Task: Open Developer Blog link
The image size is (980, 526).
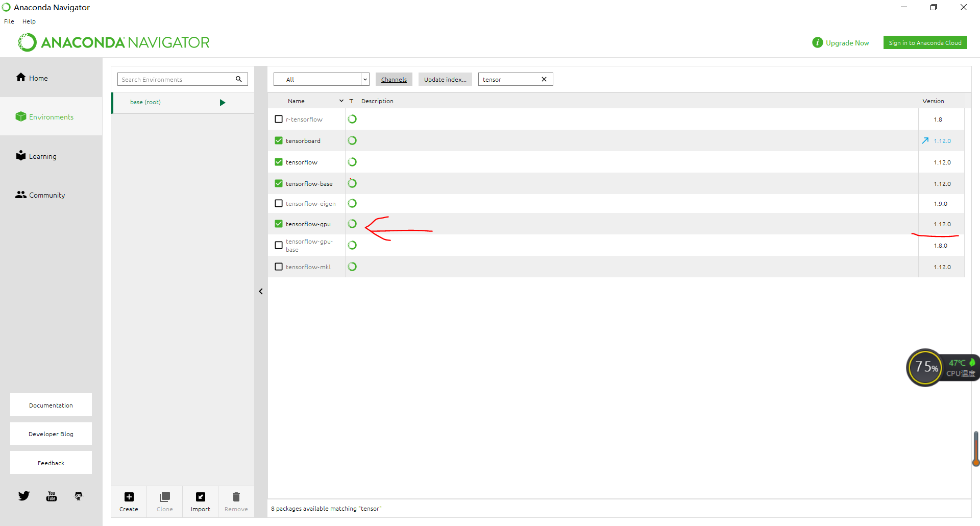Action: [51, 434]
